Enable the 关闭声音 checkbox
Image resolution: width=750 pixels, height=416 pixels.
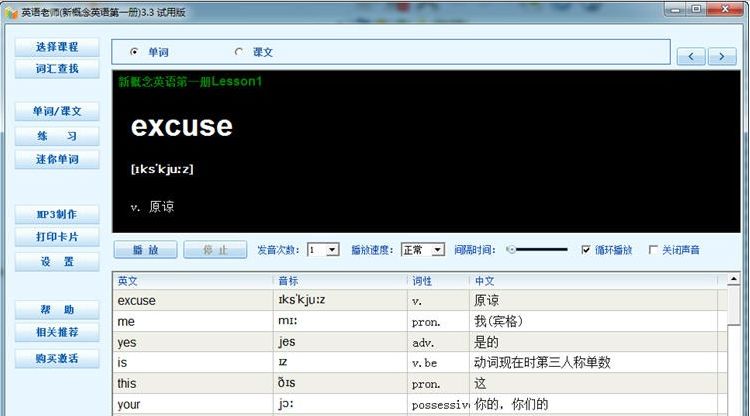pos(654,250)
